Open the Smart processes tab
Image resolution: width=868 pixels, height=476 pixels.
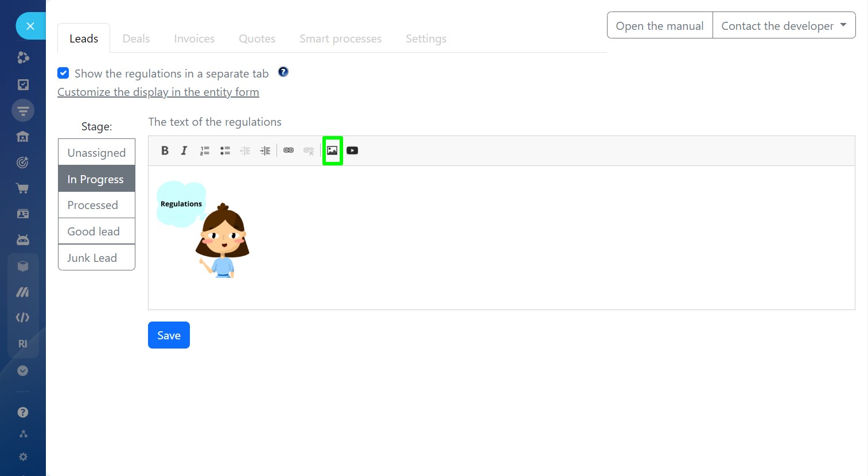click(x=340, y=38)
